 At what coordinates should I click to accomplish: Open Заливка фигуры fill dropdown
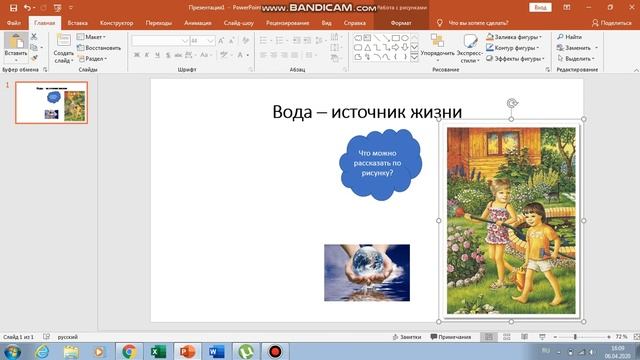514,37
